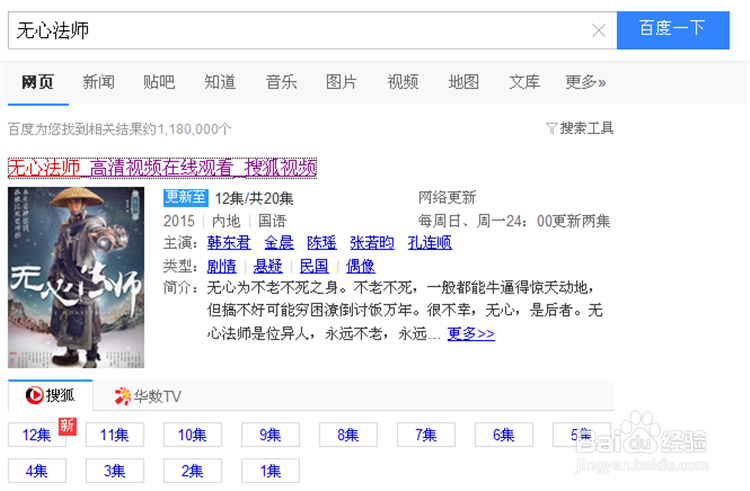Click the 12集/共20集 episode status text
This screenshot has height=491, width=750.
click(254, 198)
